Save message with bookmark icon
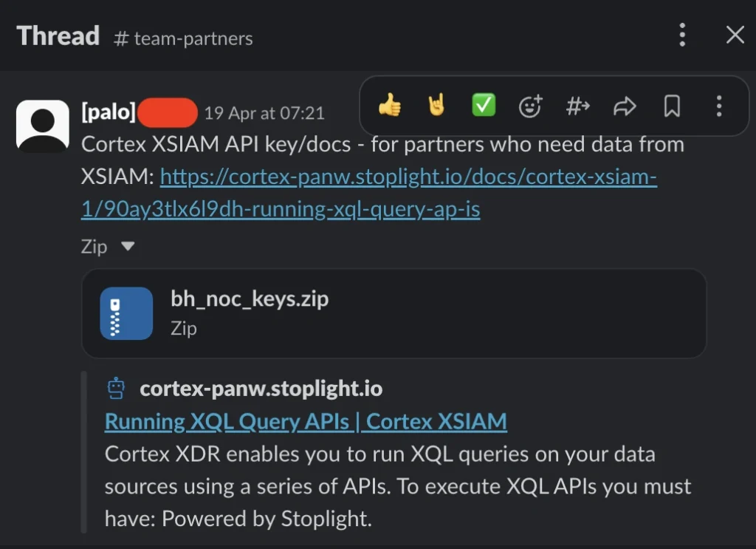This screenshot has width=756, height=549. click(672, 106)
